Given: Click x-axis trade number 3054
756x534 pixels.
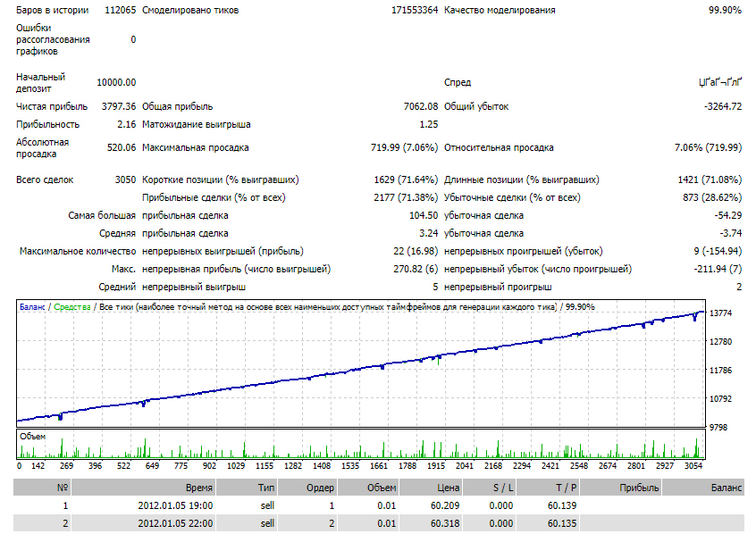Looking at the screenshot, I should [x=693, y=466].
